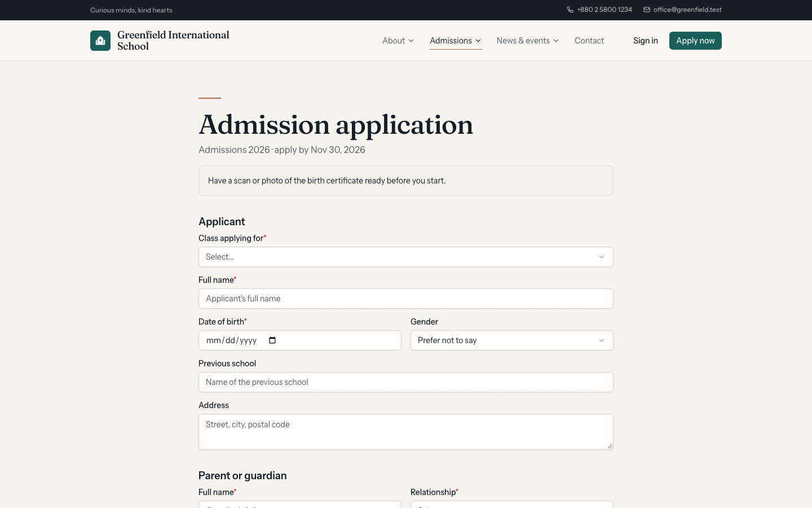
Task: Click the phone icon in top bar
Action: 570,10
